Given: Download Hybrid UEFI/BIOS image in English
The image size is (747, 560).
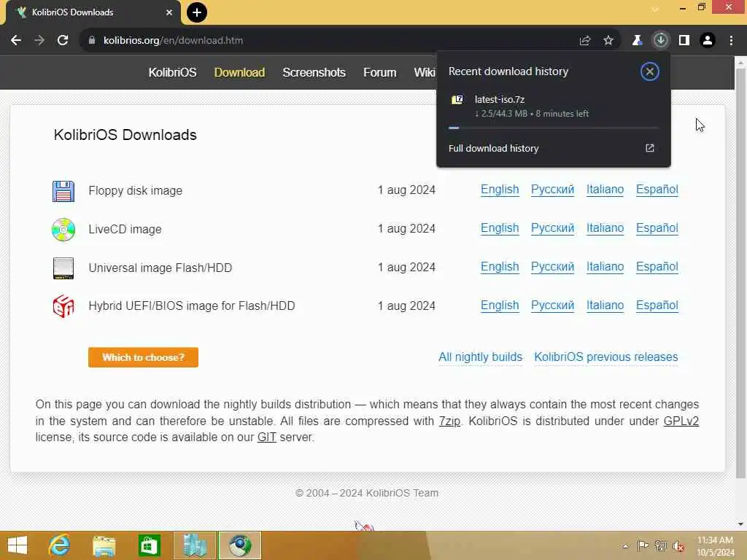Looking at the screenshot, I should [x=500, y=306].
